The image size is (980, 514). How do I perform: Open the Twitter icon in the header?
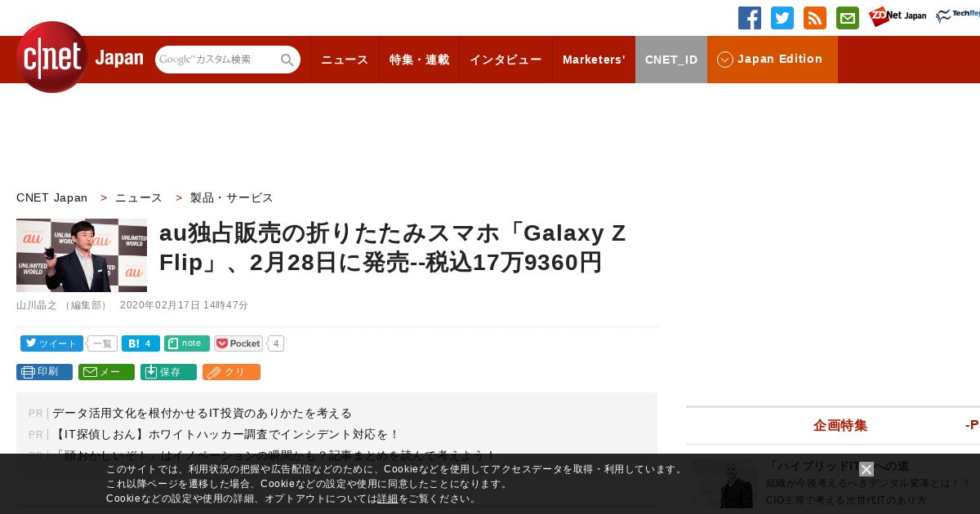(782, 18)
